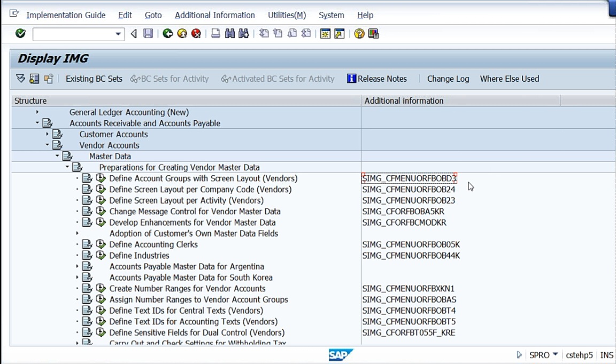Open documentation icon for Create Number Ranges
Image resolution: width=616 pixels, height=364 pixels.
87,288
